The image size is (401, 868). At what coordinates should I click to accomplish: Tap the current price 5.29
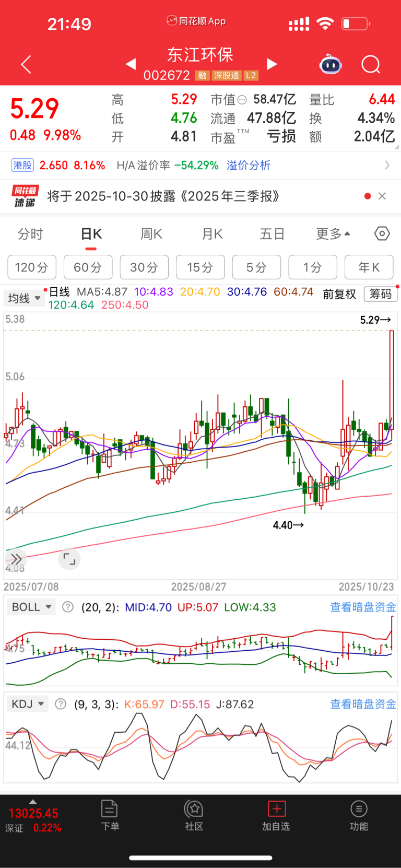(34, 109)
